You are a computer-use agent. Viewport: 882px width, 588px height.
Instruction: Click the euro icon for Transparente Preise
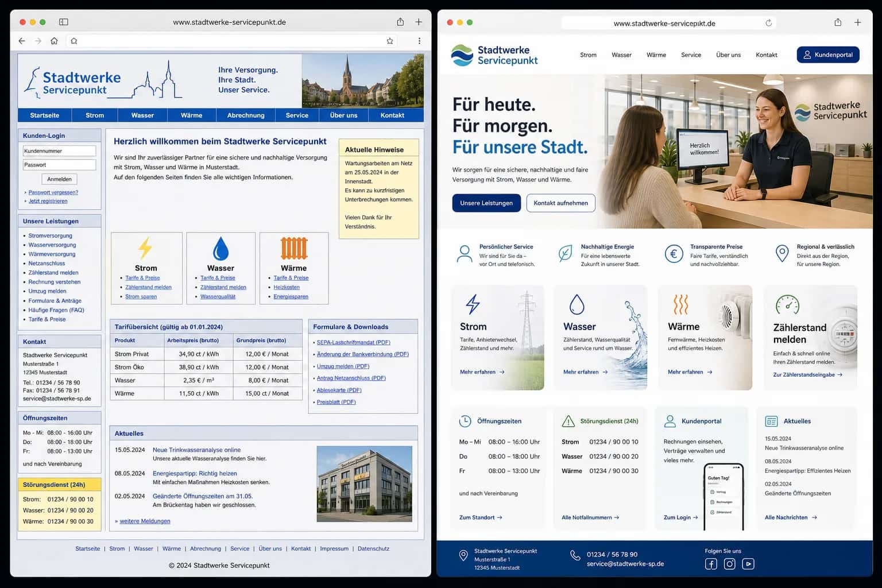(x=674, y=253)
